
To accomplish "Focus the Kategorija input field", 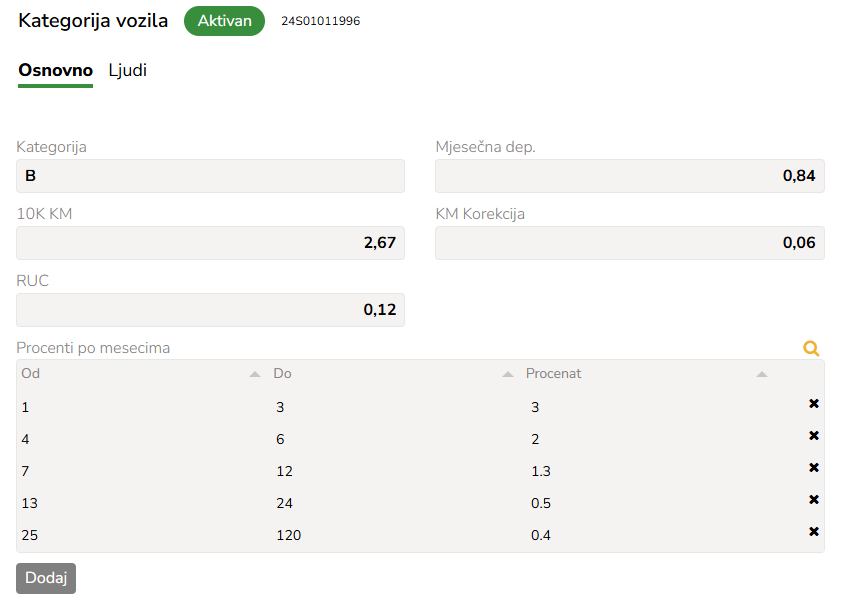I will (210, 176).
